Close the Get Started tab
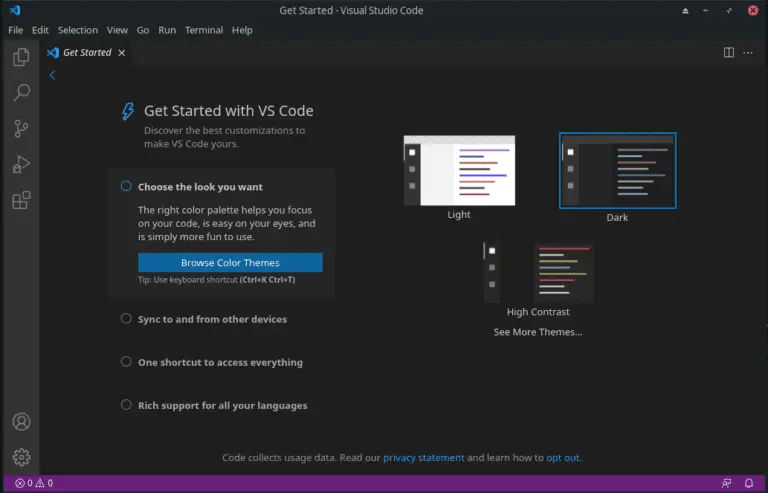This screenshot has width=768, height=493. 121,53
